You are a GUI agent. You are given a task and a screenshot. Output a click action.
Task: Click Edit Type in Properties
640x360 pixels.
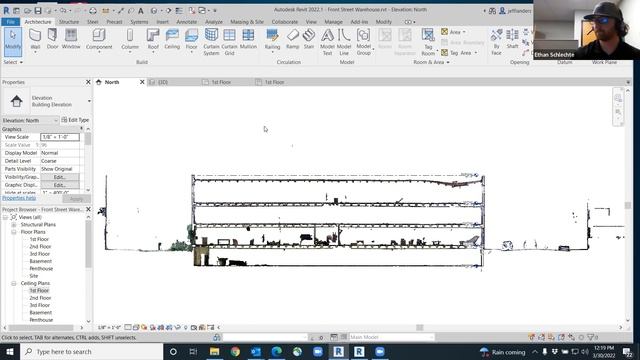[75, 120]
